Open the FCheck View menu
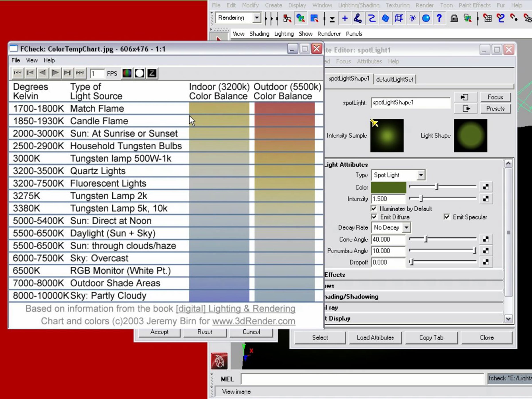Image resolution: width=532 pixels, height=399 pixels. pyautogui.click(x=32, y=60)
